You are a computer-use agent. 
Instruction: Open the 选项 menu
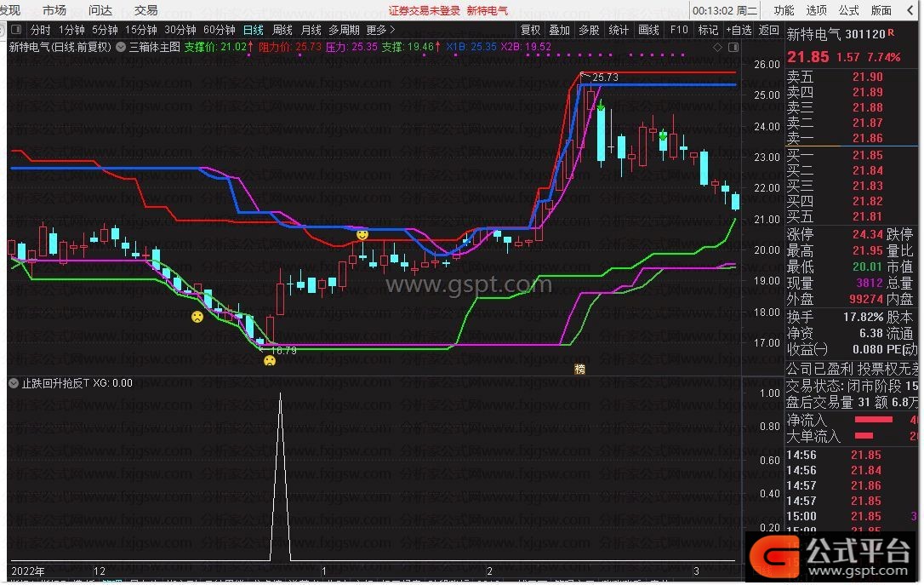coord(816,10)
